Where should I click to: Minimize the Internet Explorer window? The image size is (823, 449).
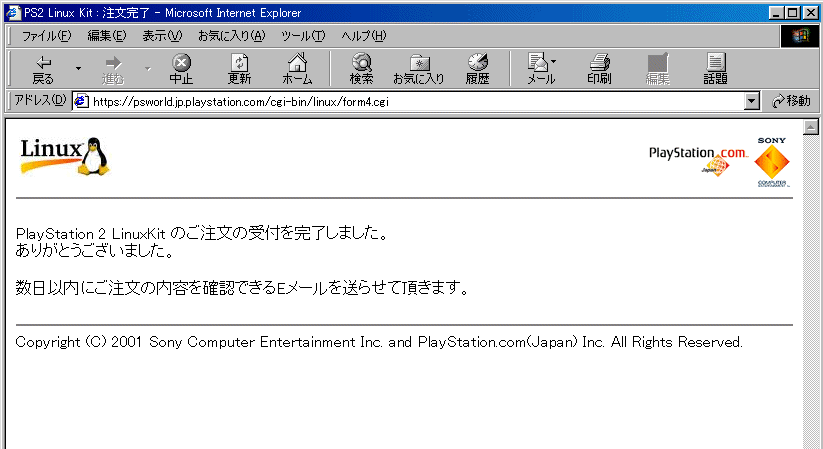(x=777, y=13)
